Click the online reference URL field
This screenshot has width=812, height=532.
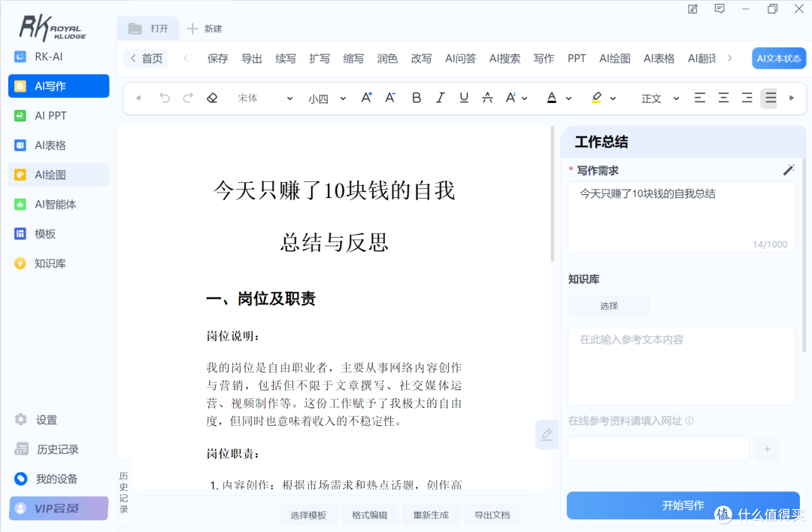click(x=659, y=448)
